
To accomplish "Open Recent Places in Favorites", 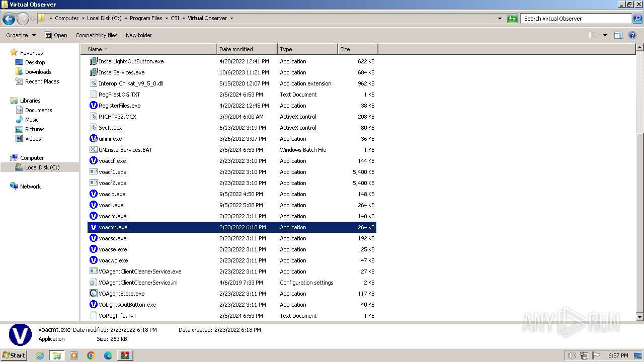I will click(42, 81).
